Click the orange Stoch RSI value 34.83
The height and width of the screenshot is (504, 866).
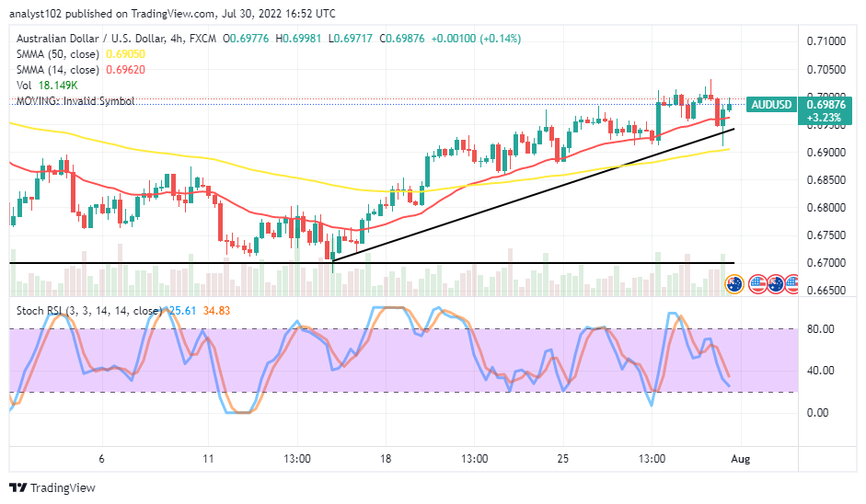click(216, 311)
